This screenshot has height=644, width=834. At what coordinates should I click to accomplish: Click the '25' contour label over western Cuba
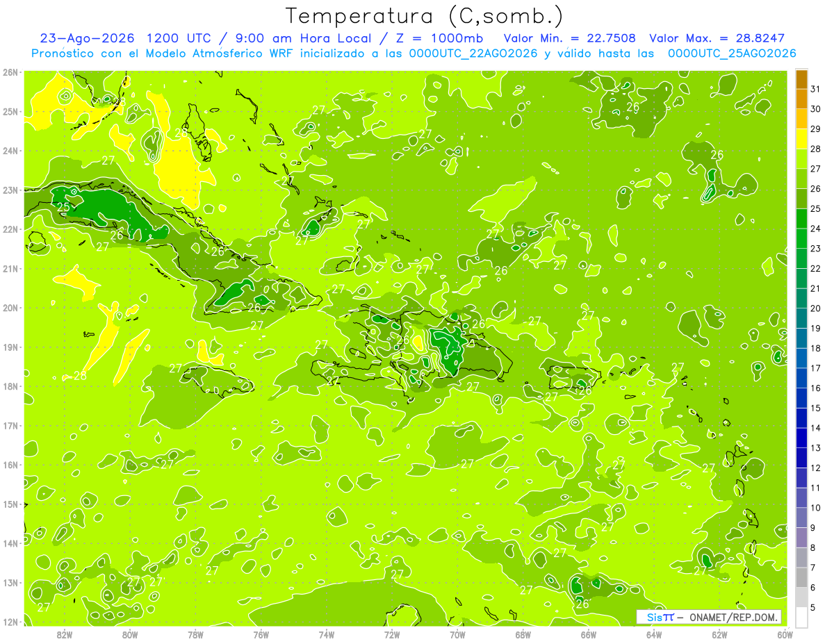(63, 207)
